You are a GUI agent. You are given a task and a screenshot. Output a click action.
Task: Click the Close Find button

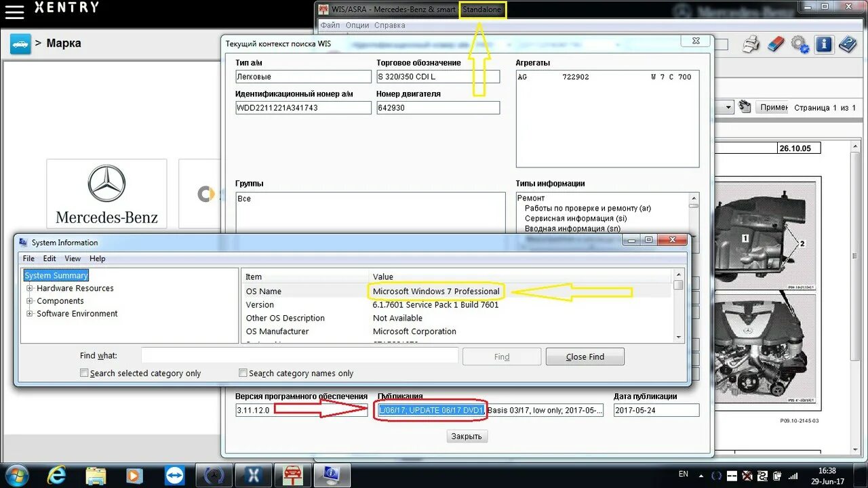pos(585,357)
